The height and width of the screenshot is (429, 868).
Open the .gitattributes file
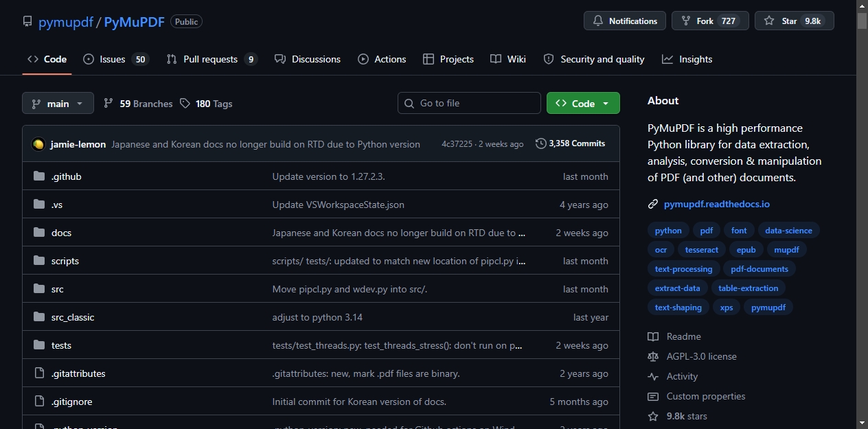coord(78,373)
